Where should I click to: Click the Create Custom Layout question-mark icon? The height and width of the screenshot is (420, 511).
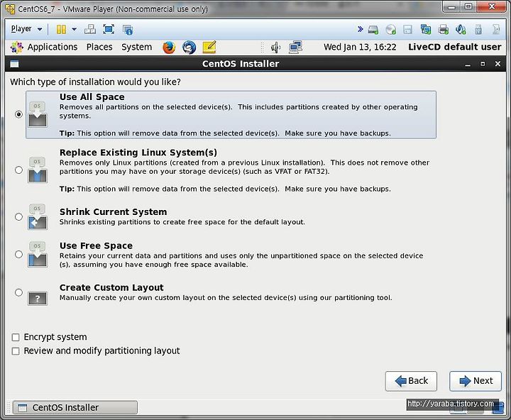pos(38,298)
